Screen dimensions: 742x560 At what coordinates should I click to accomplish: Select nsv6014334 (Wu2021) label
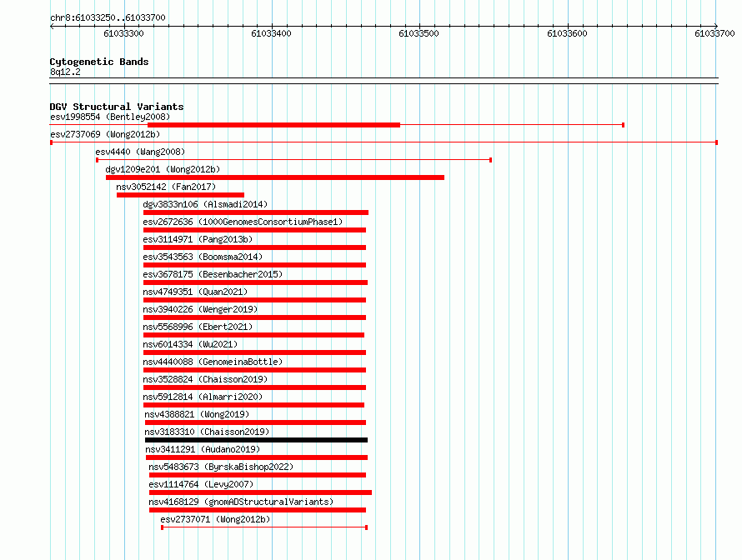coord(190,344)
